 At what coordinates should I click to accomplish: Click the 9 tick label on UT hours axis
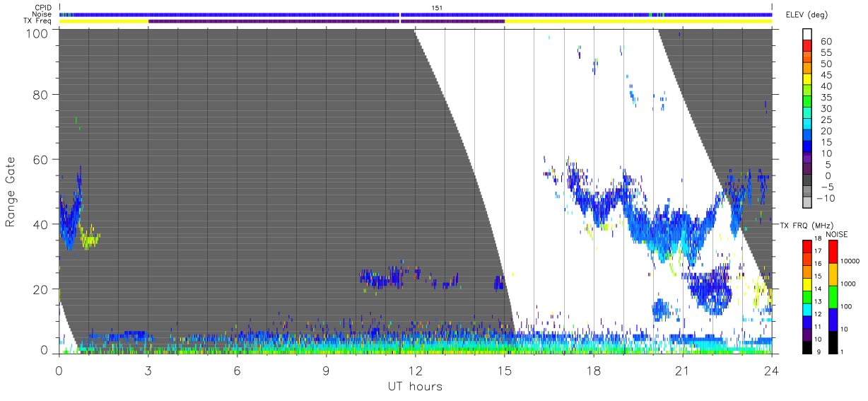click(x=326, y=371)
